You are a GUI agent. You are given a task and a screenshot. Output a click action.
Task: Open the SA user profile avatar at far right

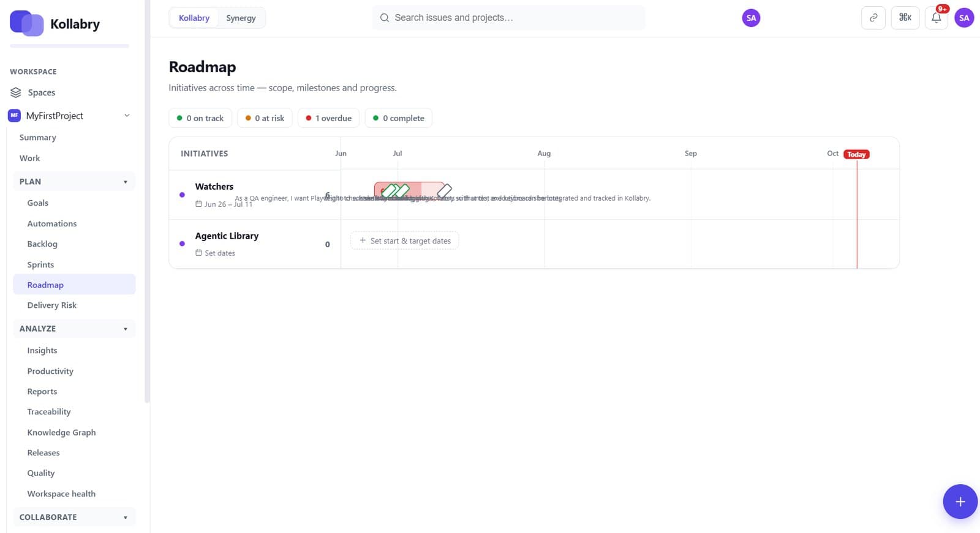[964, 18]
